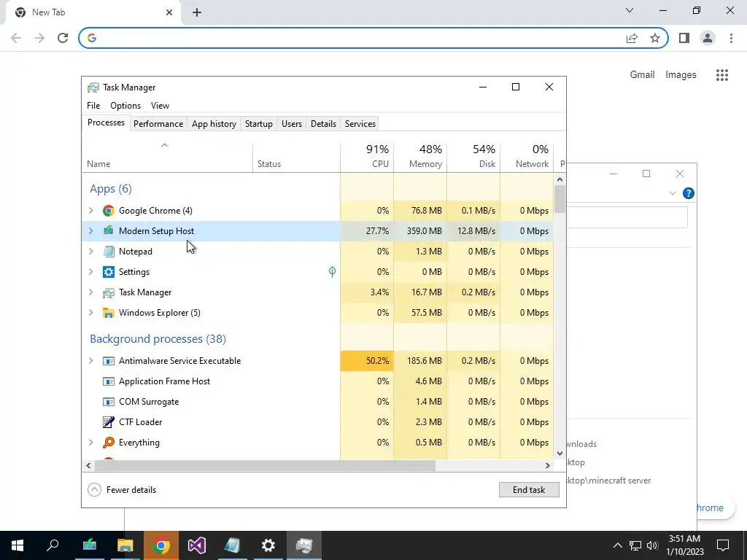The image size is (747, 560).
Task: Reload the Chrome page
Action: 63,38
